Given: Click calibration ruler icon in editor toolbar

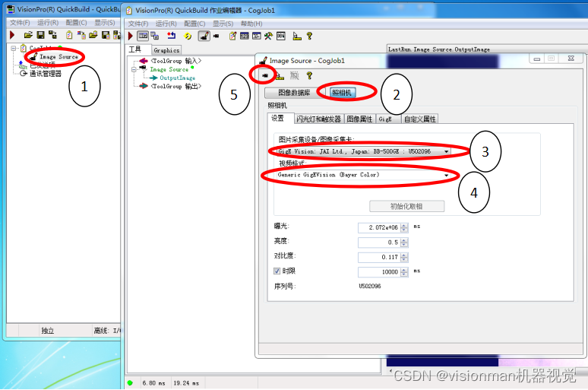Looking at the screenshot, I should [x=297, y=36].
